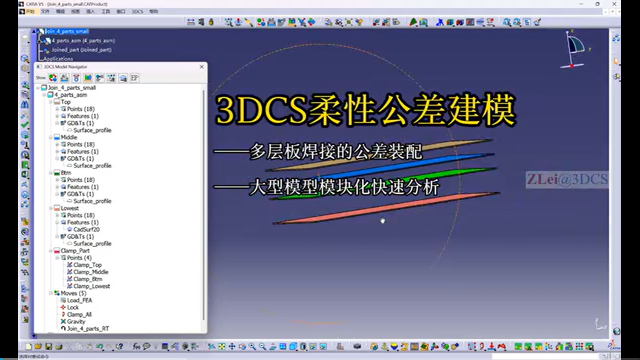640x360 pixels.
Task: Click the Zoom In icon
Action: click(x=252, y=347)
